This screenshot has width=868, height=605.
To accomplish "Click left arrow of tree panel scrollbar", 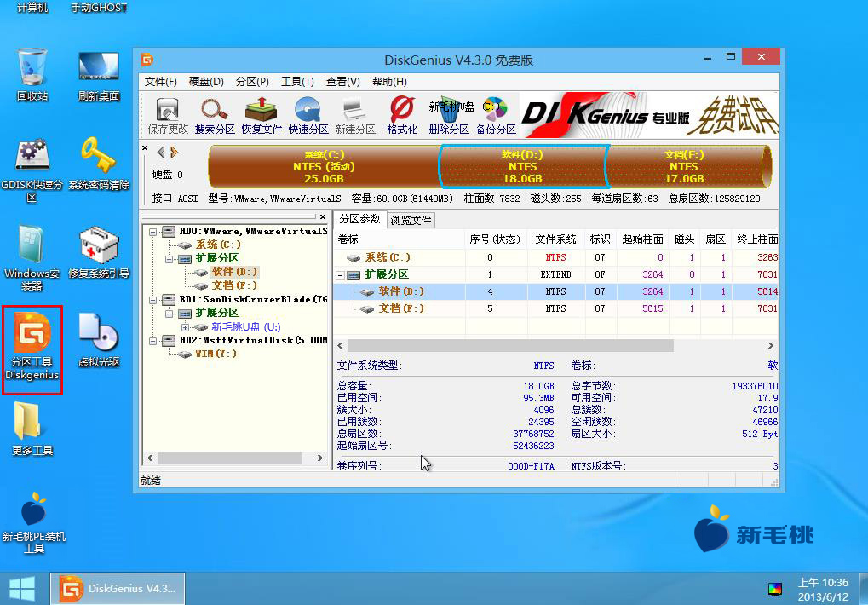I will [150, 458].
